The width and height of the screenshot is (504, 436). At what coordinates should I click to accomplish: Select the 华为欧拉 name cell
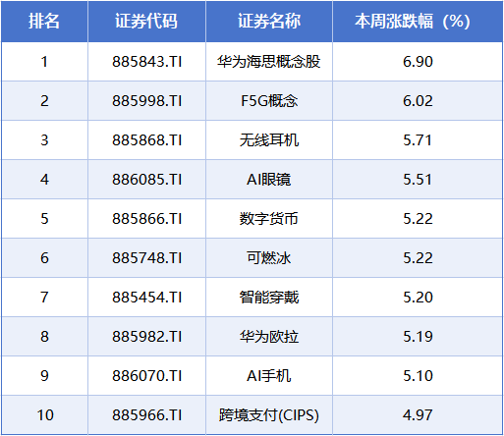(269, 337)
